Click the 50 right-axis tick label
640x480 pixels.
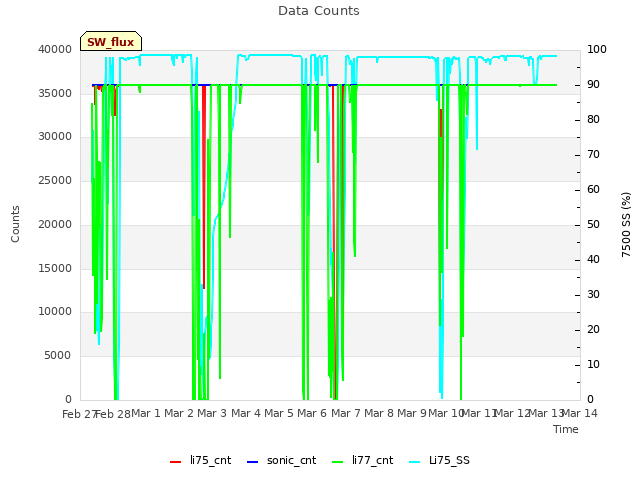pyautogui.click(x=593, y=224)
